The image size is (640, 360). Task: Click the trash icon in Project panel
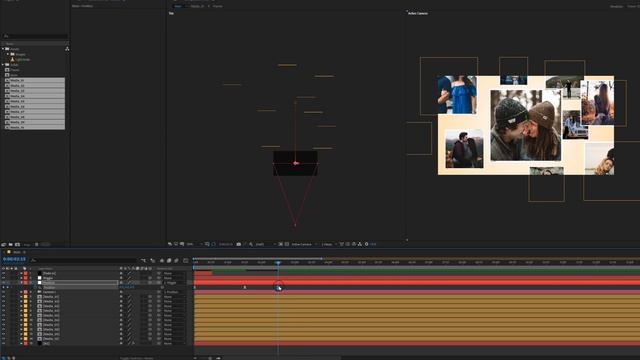(36, 244)
